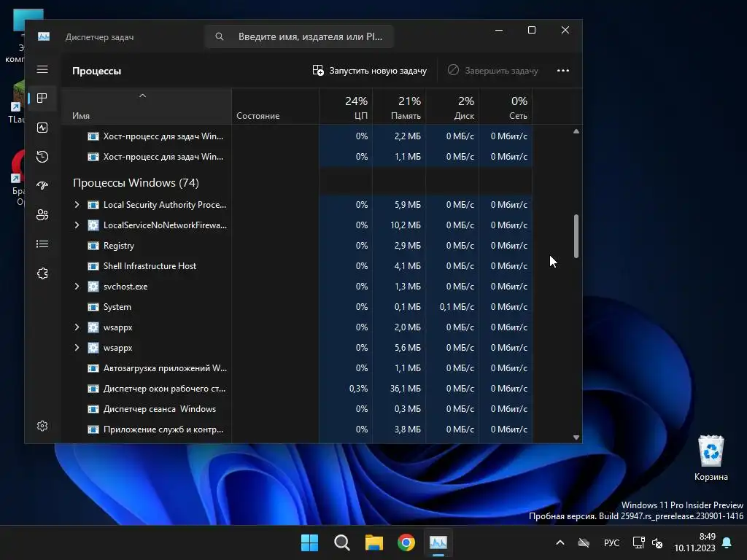
Task: Select Диспетчер окон рабочего ст... row
Action: 297,389
